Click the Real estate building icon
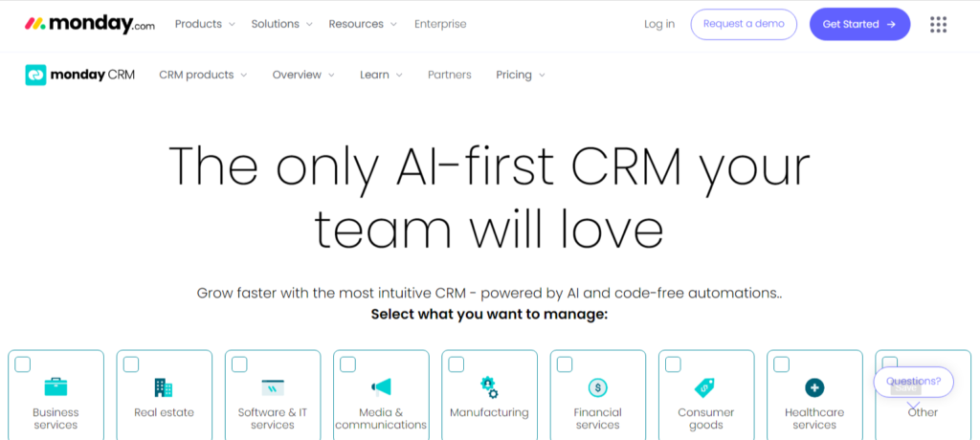Screen dimensions: 980x440 coord(163,387)
